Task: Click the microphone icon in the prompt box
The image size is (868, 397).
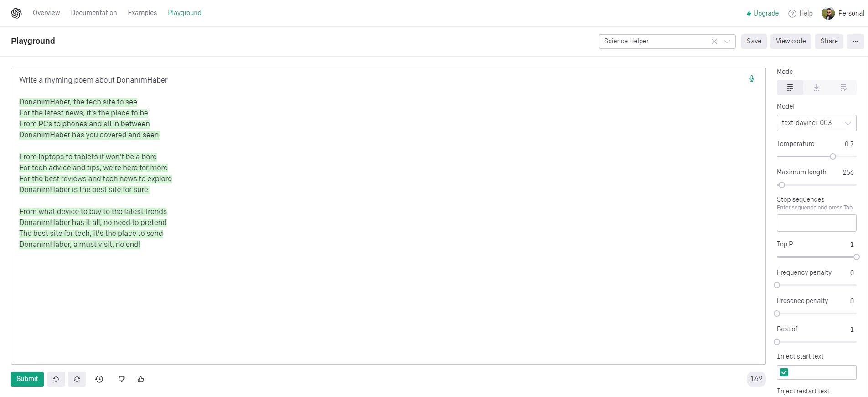Action: tap(752, 79)
